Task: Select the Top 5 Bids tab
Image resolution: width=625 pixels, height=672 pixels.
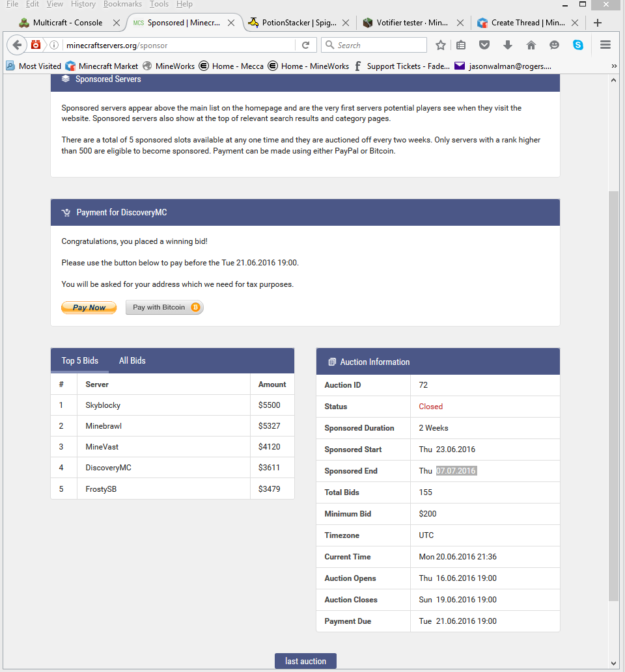Action: click(x=80, y=361)
